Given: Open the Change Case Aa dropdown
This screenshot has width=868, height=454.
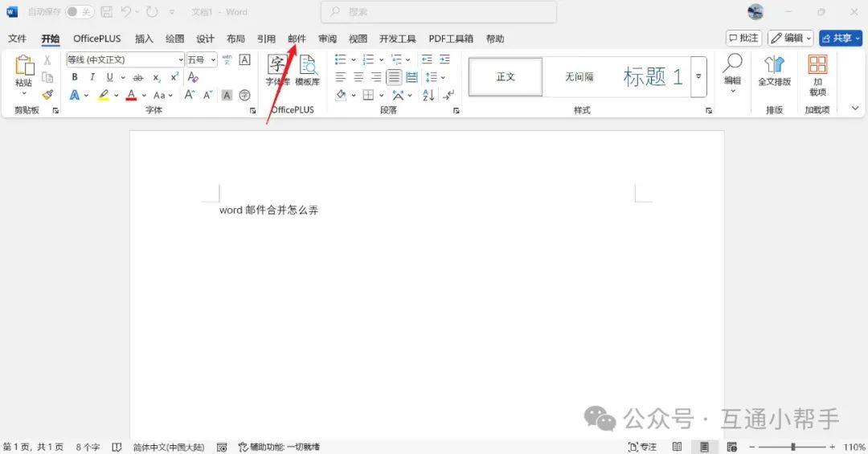Looking at the screenshot, I should (162, 96).
